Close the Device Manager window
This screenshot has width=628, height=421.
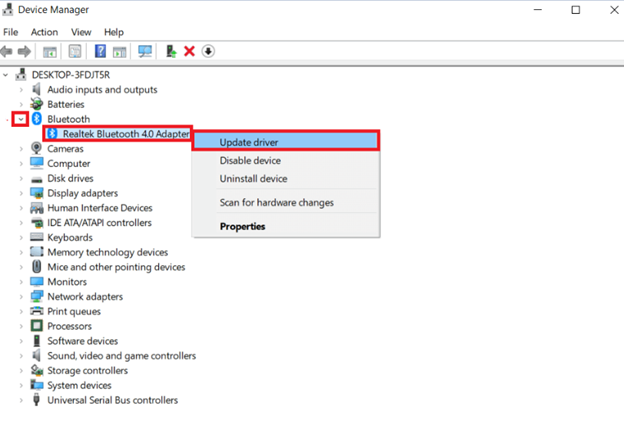[614, 10]
